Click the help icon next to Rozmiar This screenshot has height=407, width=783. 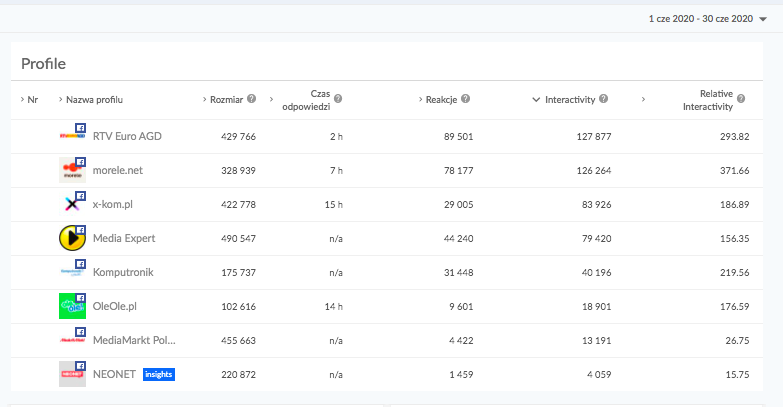click(252, 99)
